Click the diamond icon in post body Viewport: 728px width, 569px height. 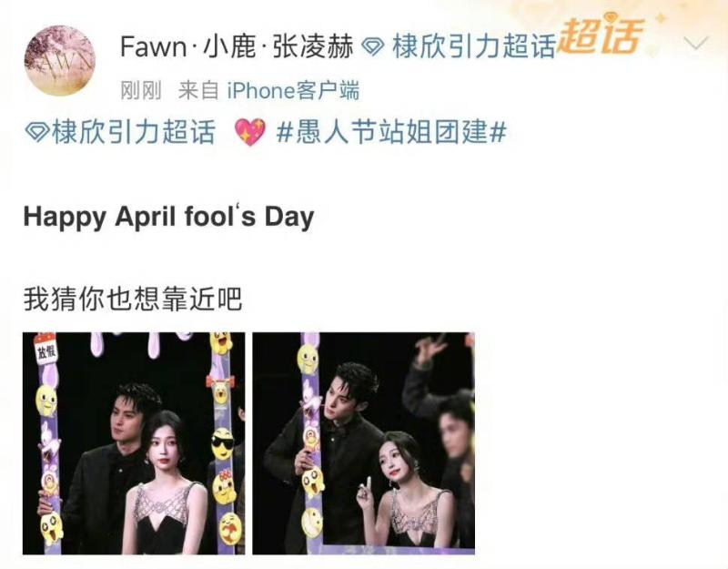pos(35,132)
